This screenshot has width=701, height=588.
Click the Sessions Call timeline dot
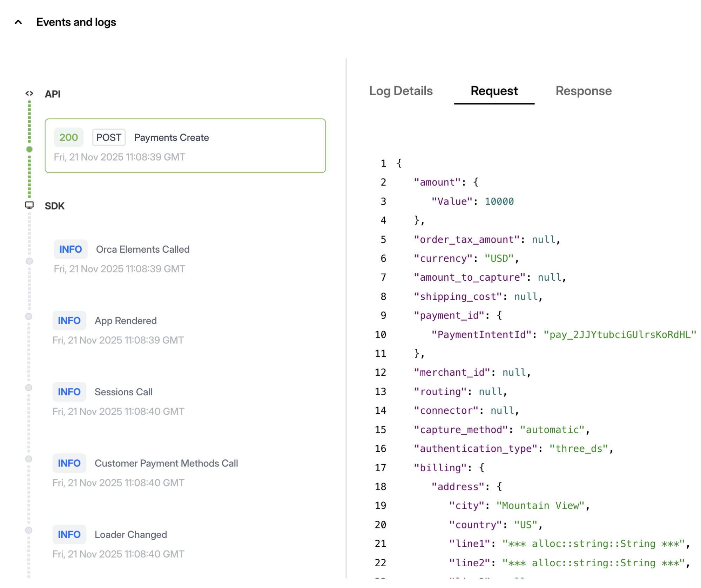pos(29,388)
